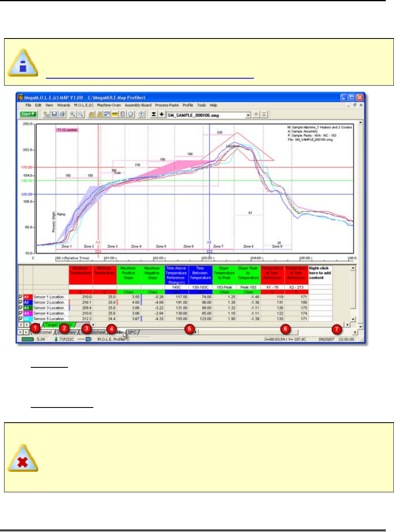Click the round magnifier lens icon
This screenshot has height=532, width=394.
130,115
